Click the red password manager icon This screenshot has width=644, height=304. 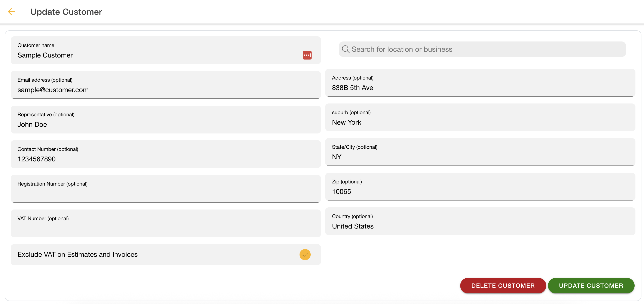[x=307, y=55]
